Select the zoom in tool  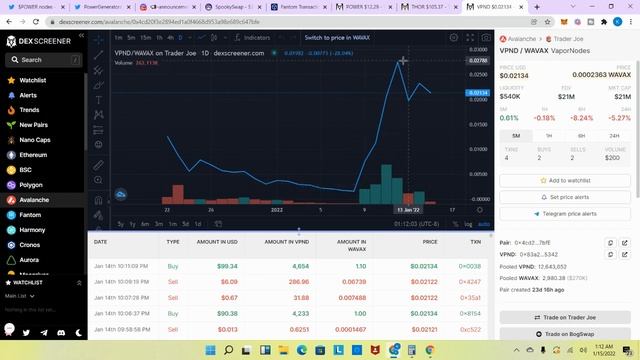(x=98, y=180)
